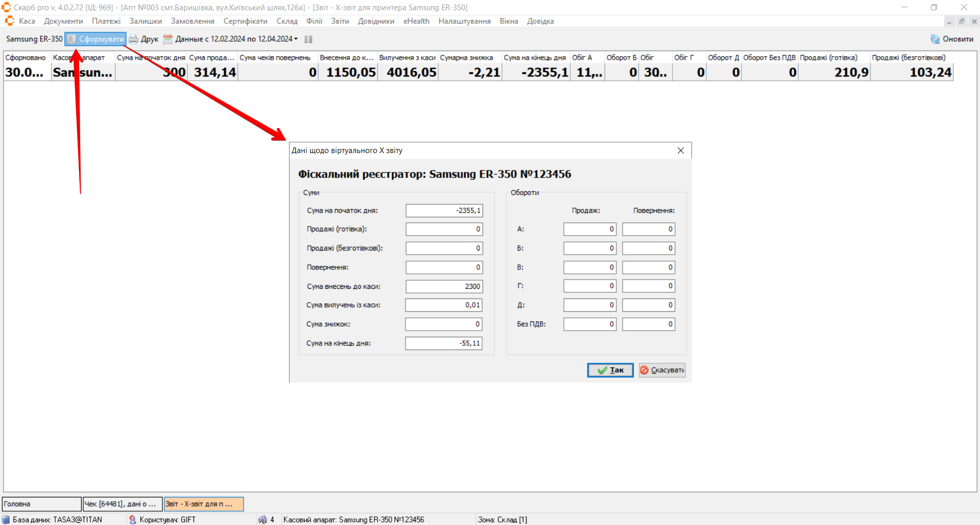Click the column layout grid icon
Screen dimensions: 980x525
pos(308,39)
